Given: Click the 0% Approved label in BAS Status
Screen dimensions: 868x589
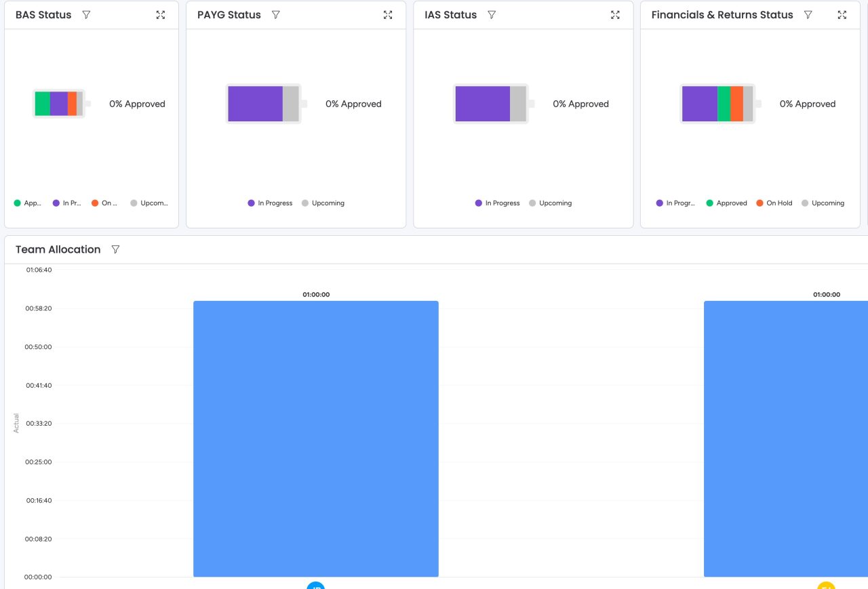Looking at the screenshot, I should 137,104.
